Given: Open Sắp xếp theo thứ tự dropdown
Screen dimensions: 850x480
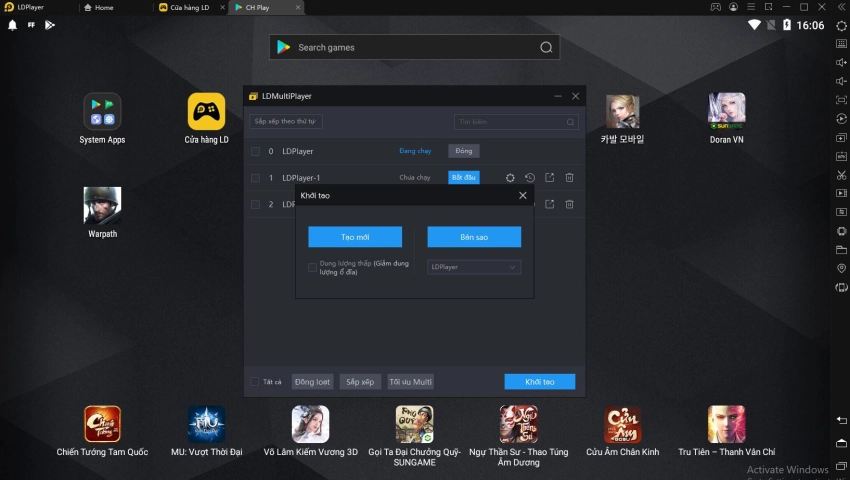Looking at the screenshot, I should 286,121.
